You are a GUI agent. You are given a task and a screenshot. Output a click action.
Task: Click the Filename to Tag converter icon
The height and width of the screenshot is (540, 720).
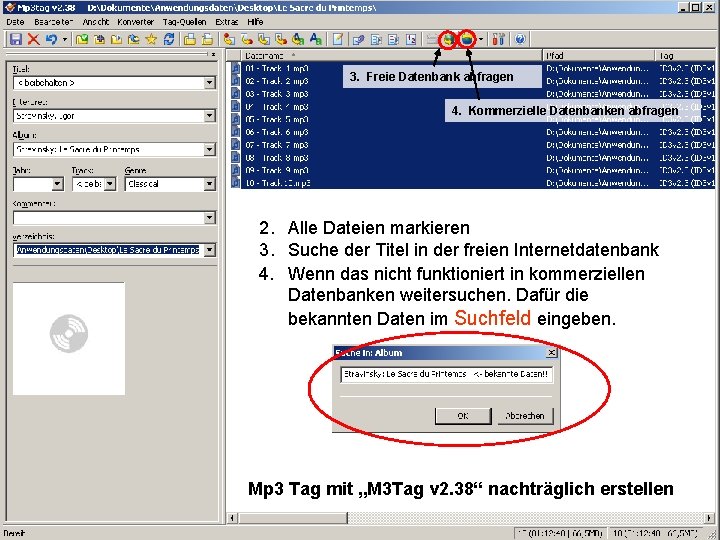[x=247, y=39]
